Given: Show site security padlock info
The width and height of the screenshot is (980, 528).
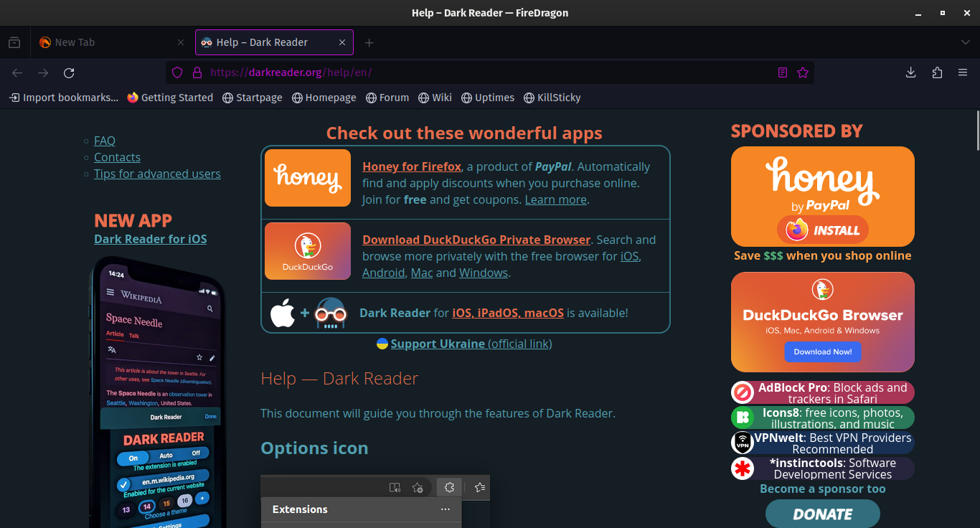Looking at the screenshot, I should [x=197, y=72].
